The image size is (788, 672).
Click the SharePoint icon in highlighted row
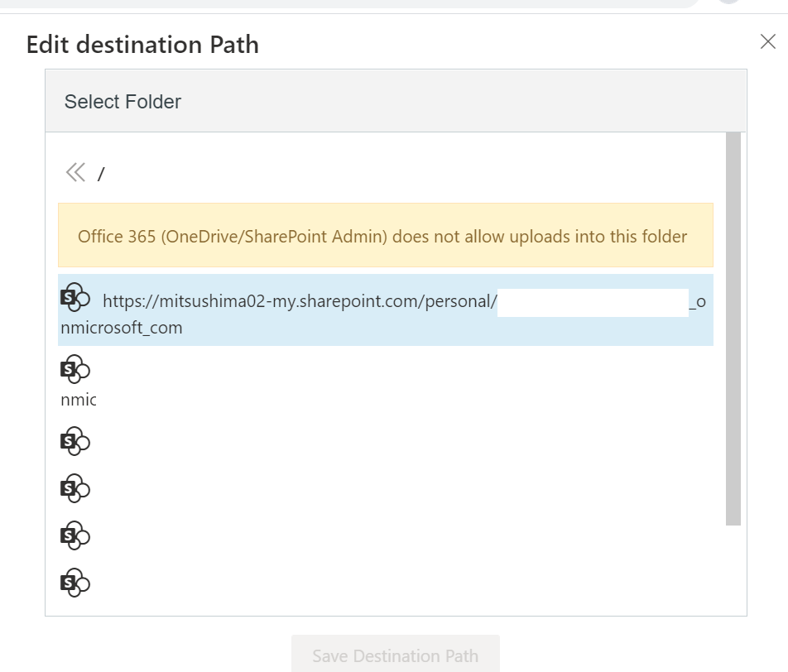[74, 299]
